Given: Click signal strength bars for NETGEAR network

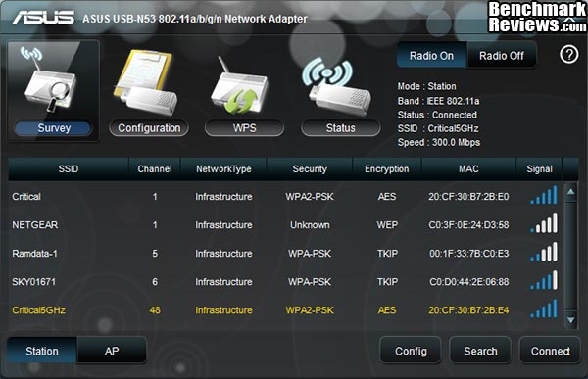Looking at the screenshot, I should pyautogui.click(x=544, y=223).
